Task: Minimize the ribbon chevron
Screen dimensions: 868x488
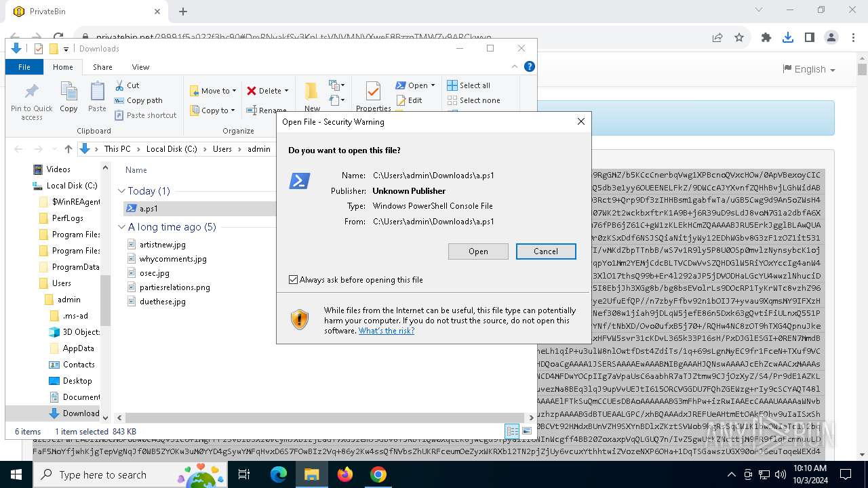Action: [515, 66]
